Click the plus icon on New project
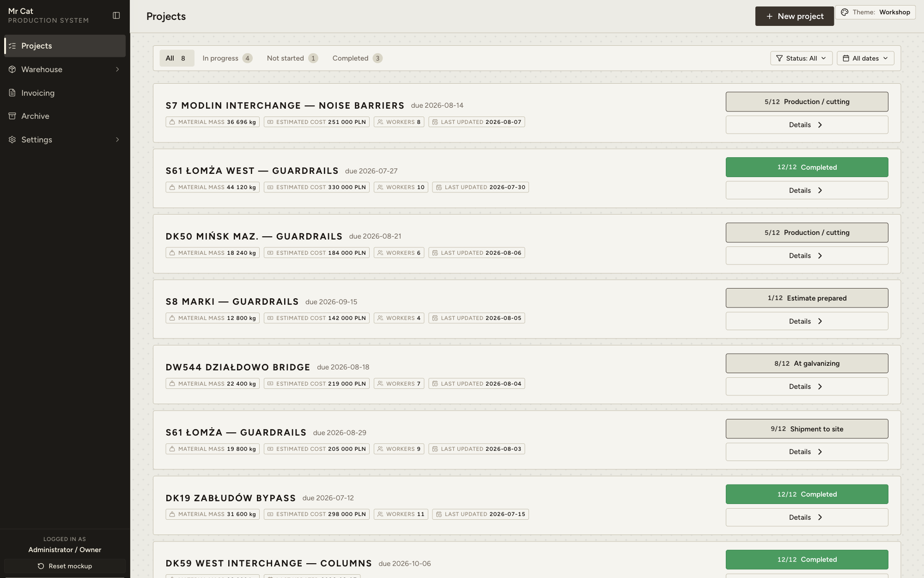Image resolution: width=924 pixels, height=578 pixels. coord(769,16)
